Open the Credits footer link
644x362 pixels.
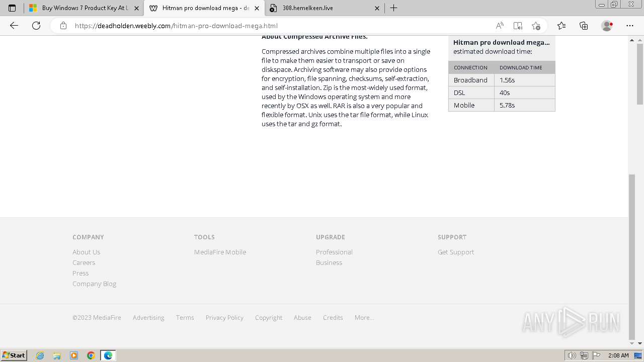click(x=333, y=317)
